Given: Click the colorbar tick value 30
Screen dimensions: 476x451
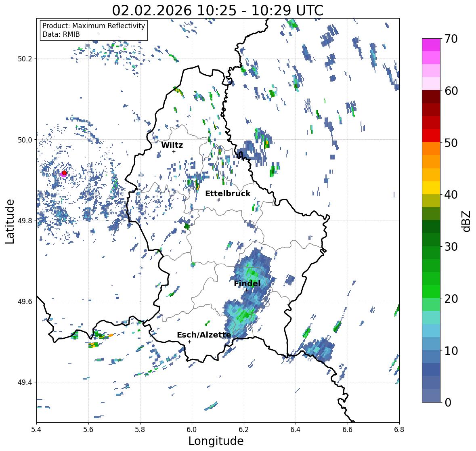Looking at the screenshot, I should 451,247.
